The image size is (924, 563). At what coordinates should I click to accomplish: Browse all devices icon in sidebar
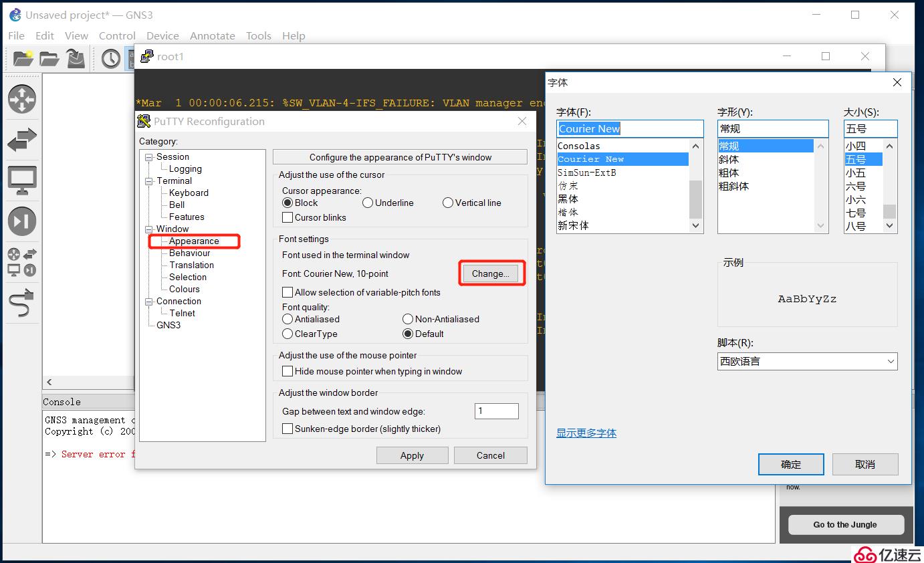coord(22,262)
